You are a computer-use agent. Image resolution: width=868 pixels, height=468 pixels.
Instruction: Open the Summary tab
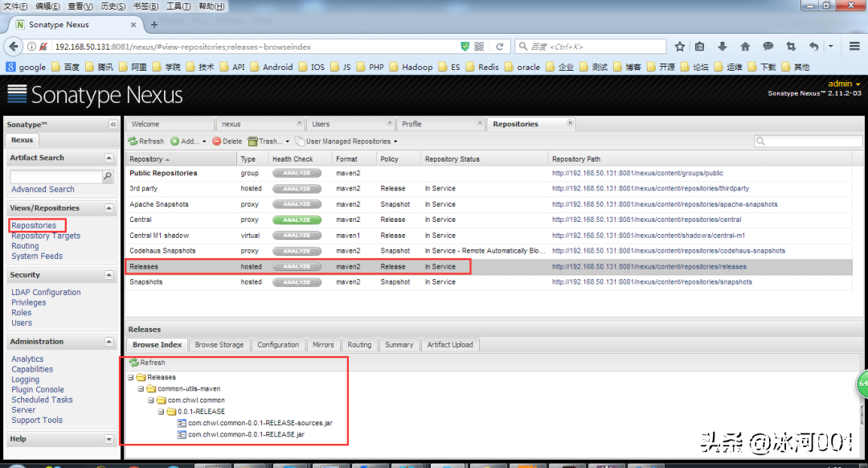[x=399, y=345]
